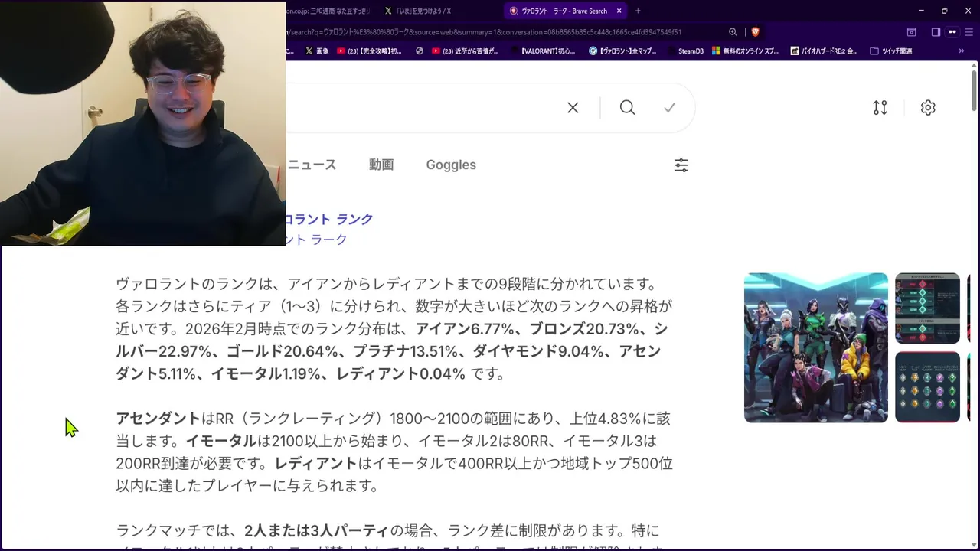Open the バイオハザードRE:2 bookmark

pos(823,51)
